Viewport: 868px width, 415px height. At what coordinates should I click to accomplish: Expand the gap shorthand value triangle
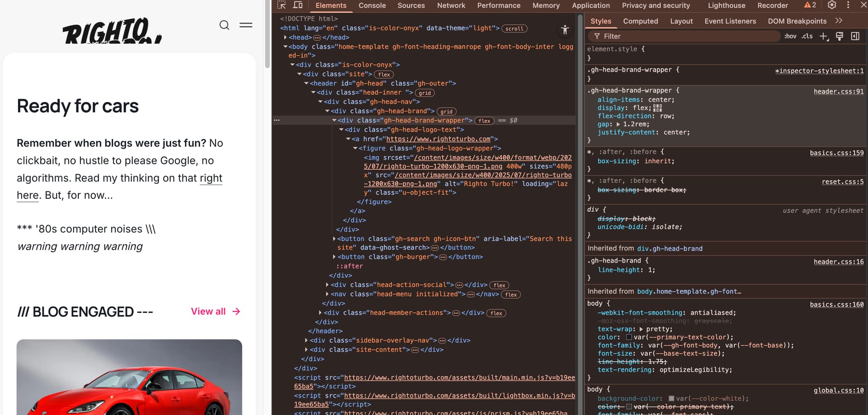coord(618,124)
